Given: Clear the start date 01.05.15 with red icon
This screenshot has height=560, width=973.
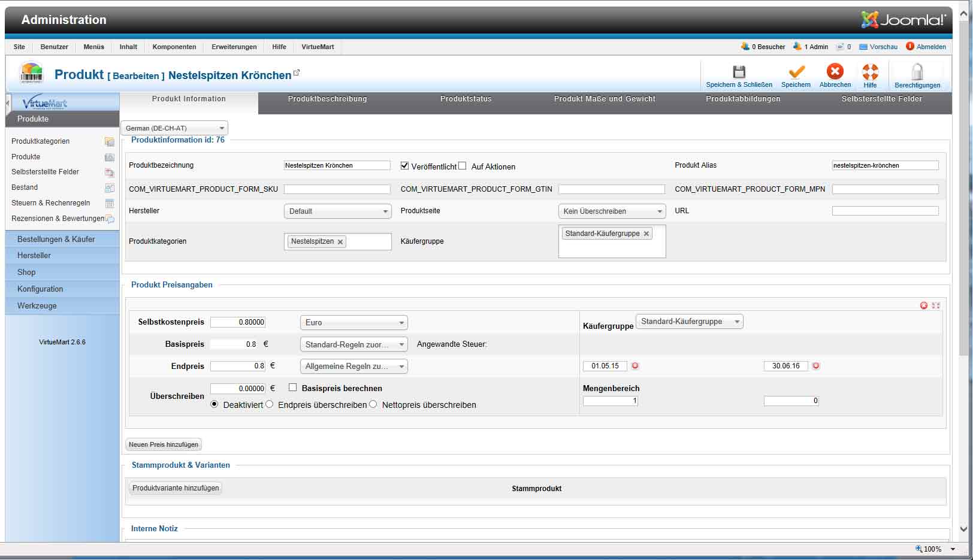Looking at the screenshot, I should [635, 366].
